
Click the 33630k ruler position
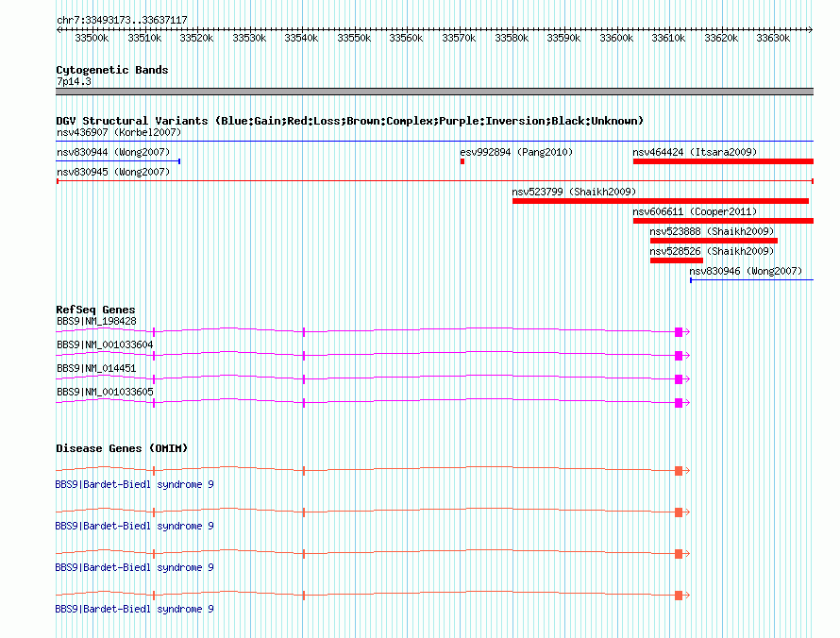(x=773, y=38)
